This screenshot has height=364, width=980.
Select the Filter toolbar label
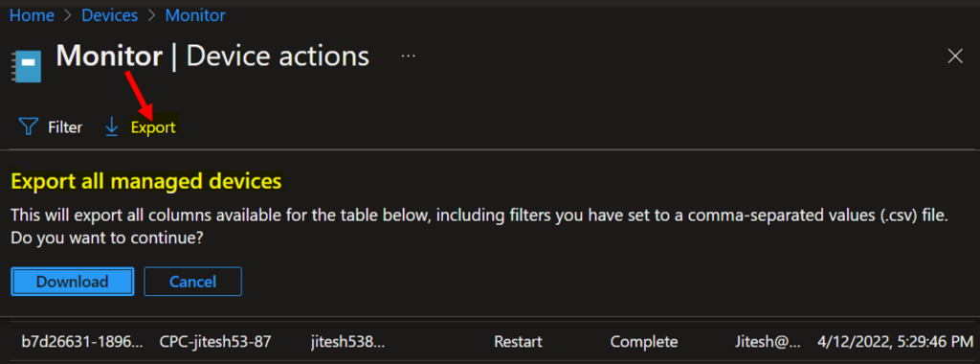65,127
